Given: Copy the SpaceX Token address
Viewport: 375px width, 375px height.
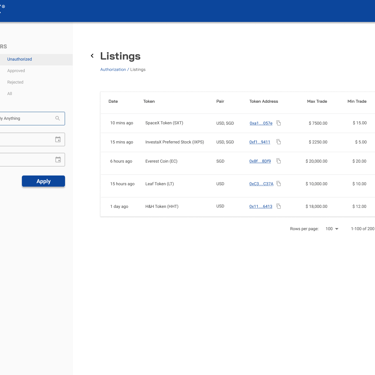Looking at the screenshot, I should pos(279,123).
